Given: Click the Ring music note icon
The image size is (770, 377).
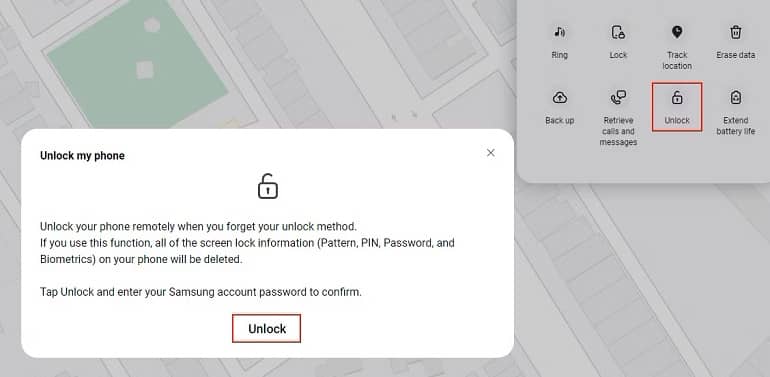Looking at the screenshot, I should (559, 32).
